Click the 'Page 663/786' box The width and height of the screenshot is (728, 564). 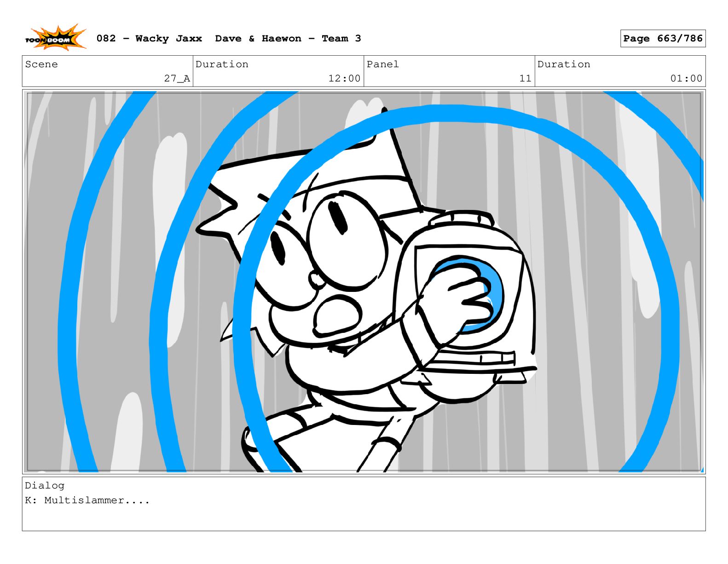pyautogui.click(x=663, y=39)
